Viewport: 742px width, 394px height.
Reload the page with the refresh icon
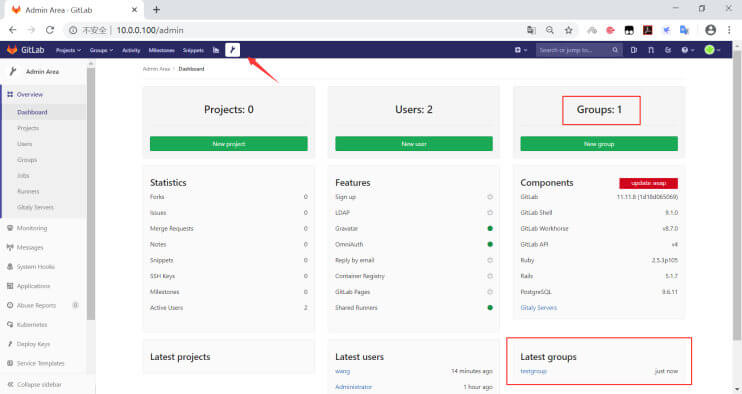(50, 30)
